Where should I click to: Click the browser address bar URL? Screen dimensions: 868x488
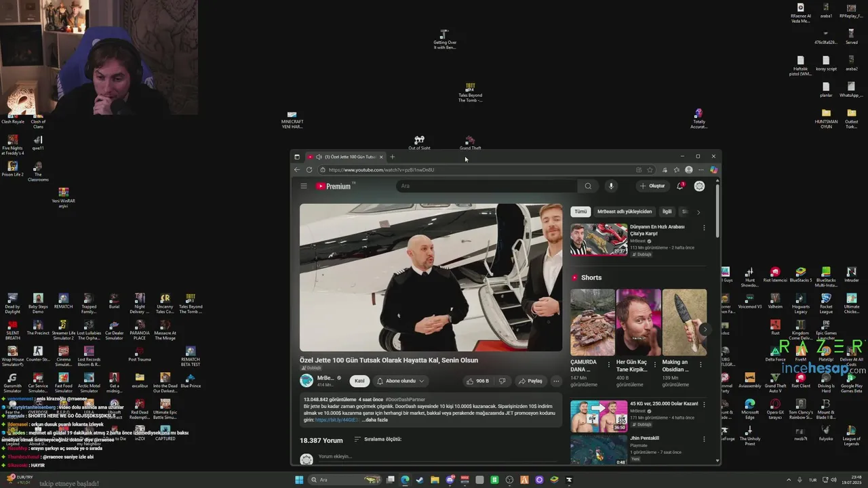click(381, 169)
